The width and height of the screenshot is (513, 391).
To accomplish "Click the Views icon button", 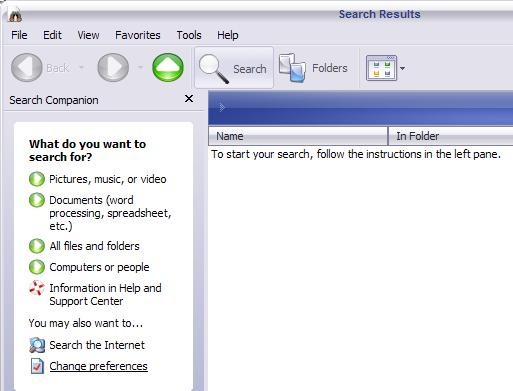I will (x=381, y=68).
